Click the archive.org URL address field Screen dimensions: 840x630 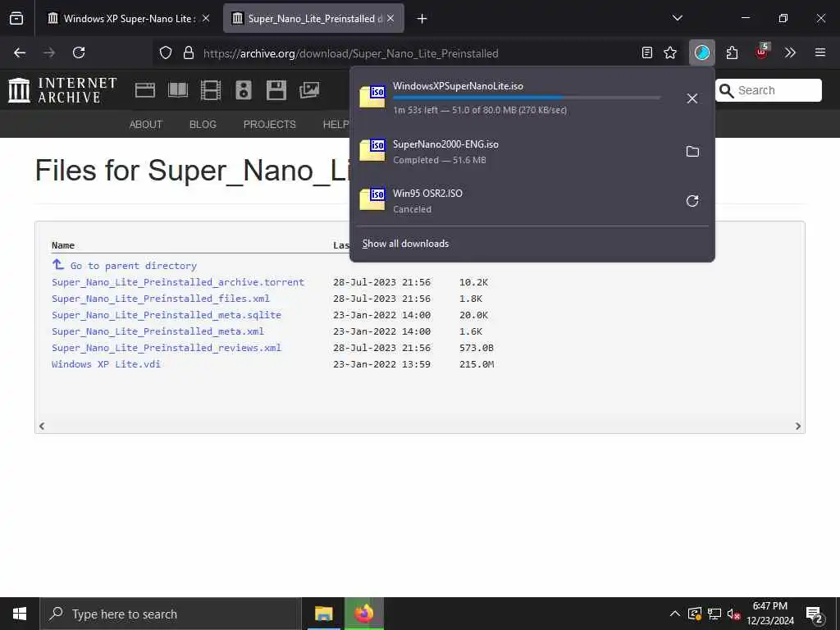click(351, 53)
